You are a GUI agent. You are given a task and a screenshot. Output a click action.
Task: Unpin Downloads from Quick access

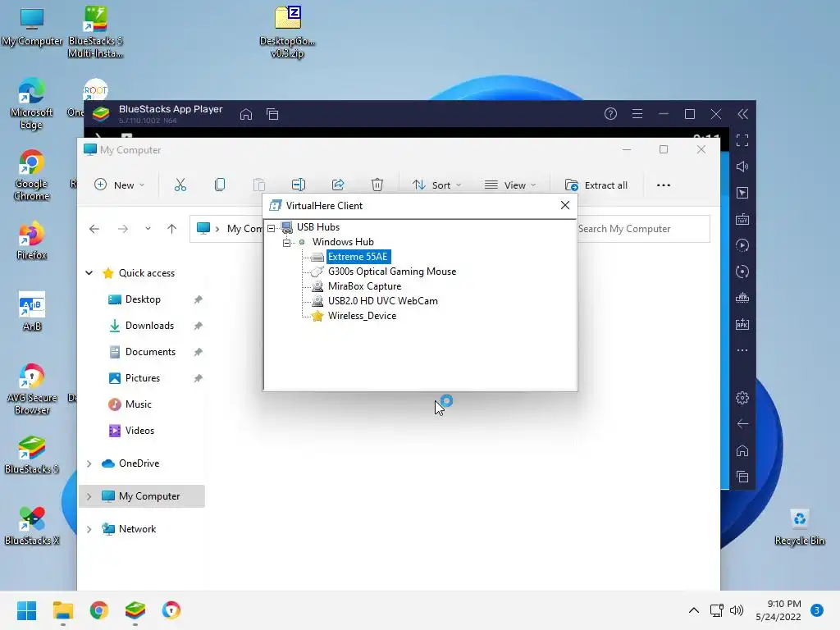pos(199,326)
